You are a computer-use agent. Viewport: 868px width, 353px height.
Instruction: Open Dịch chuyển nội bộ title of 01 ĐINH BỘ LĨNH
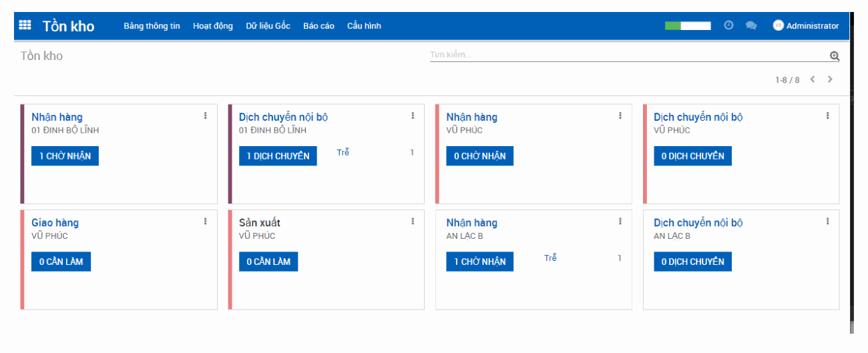point(283,117)
